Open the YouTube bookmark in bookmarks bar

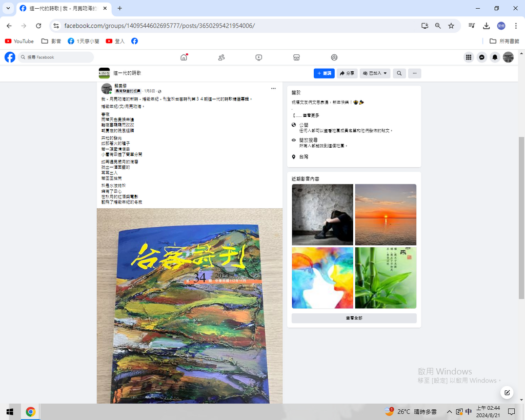coord(19,41)
